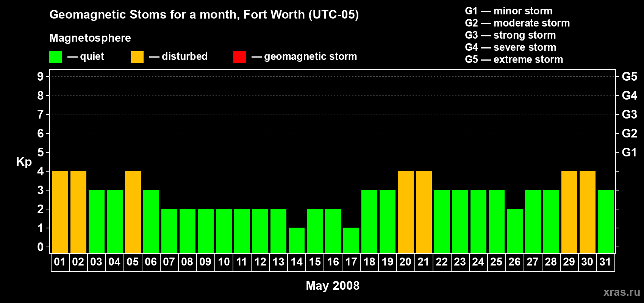Select the green bar for day 26

[515, 231]
